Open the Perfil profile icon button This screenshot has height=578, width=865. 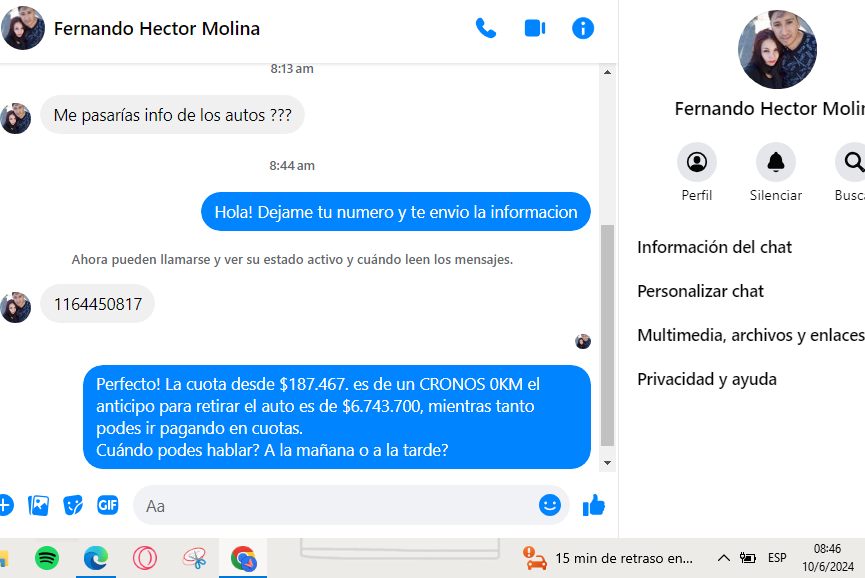(x=697, y=162)
